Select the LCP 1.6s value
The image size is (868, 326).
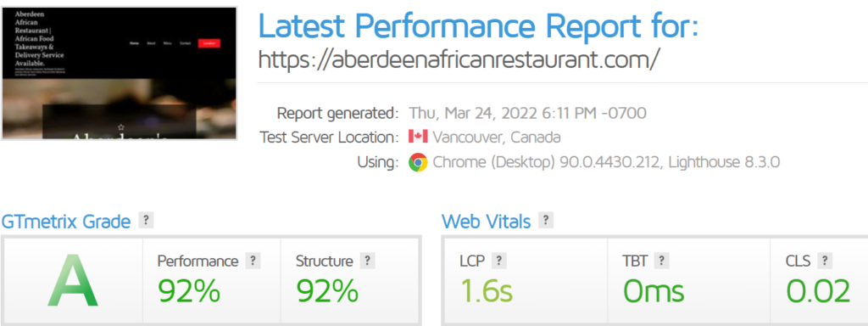tap(486, 291)
